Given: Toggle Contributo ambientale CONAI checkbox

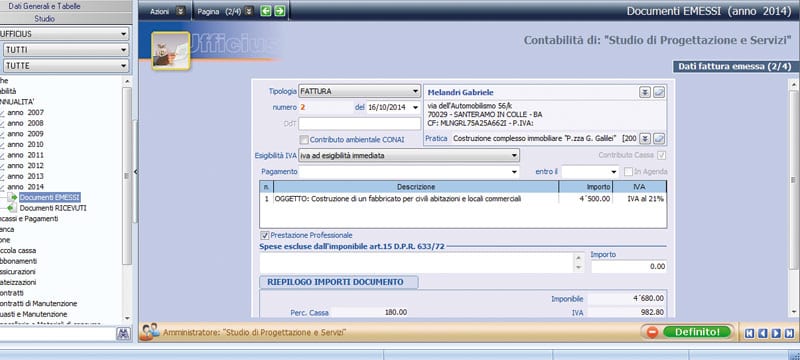Looking at the screenshot, I should coord(304,140).
